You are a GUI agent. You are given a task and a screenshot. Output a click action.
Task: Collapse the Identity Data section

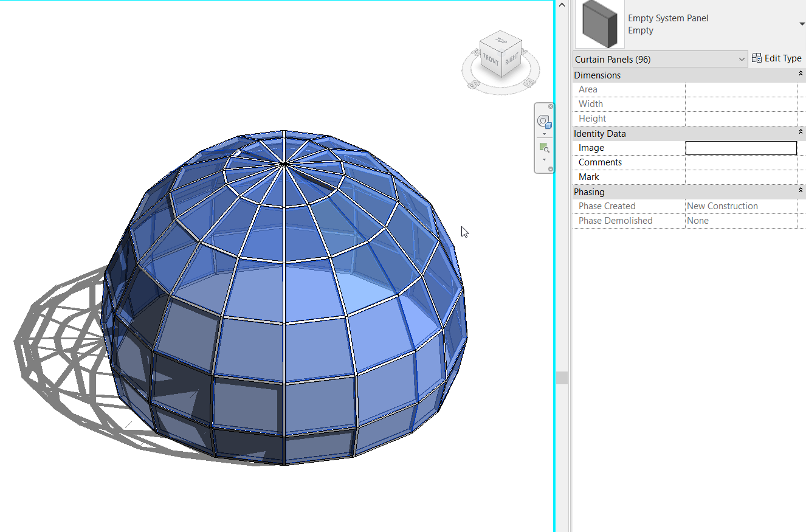(x=801, y=133)
